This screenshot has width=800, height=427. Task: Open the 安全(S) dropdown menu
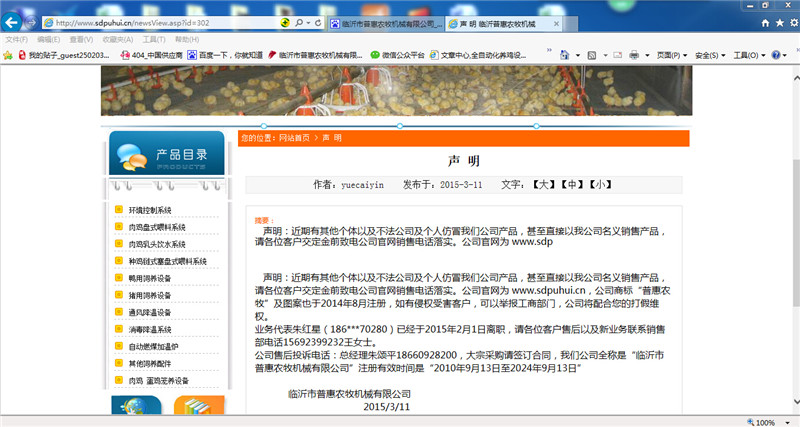(x=709, y=55)
